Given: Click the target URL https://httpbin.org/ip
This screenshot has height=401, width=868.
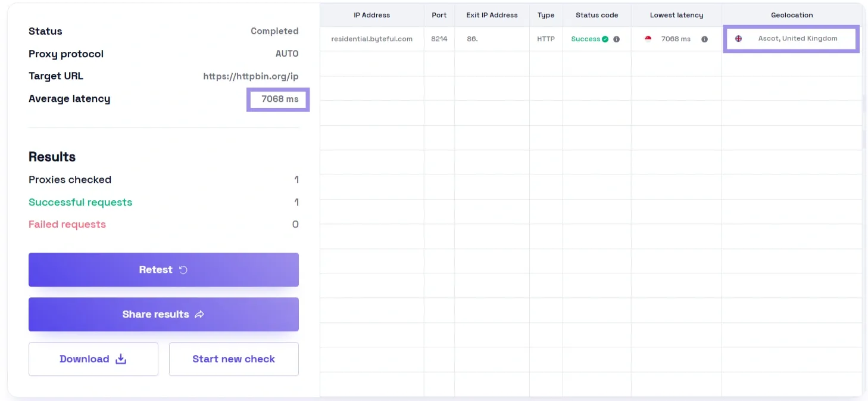Looking at the screenshot, I should 251,76.
